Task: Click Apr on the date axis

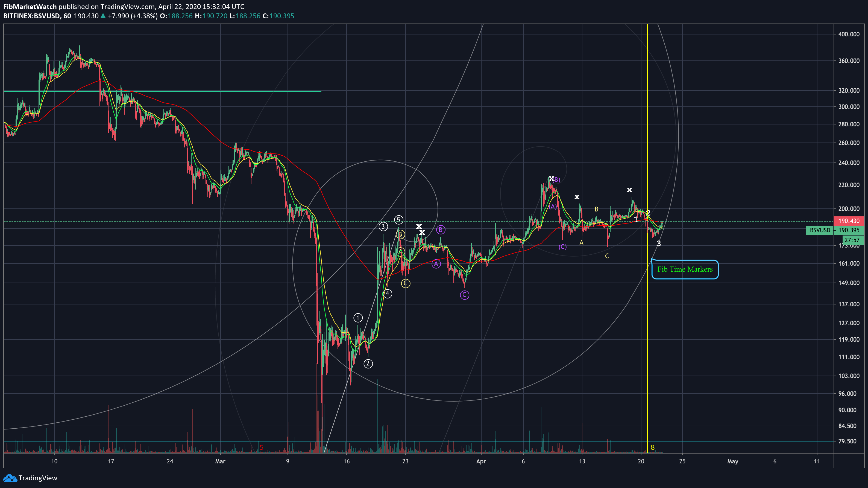Action: [x=481, y=461]
